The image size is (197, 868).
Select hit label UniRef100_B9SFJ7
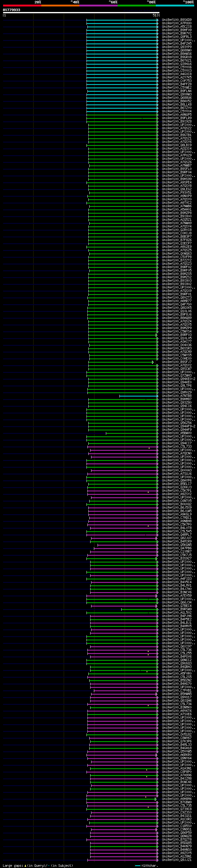pyautogui.click(x=177, y=362)
